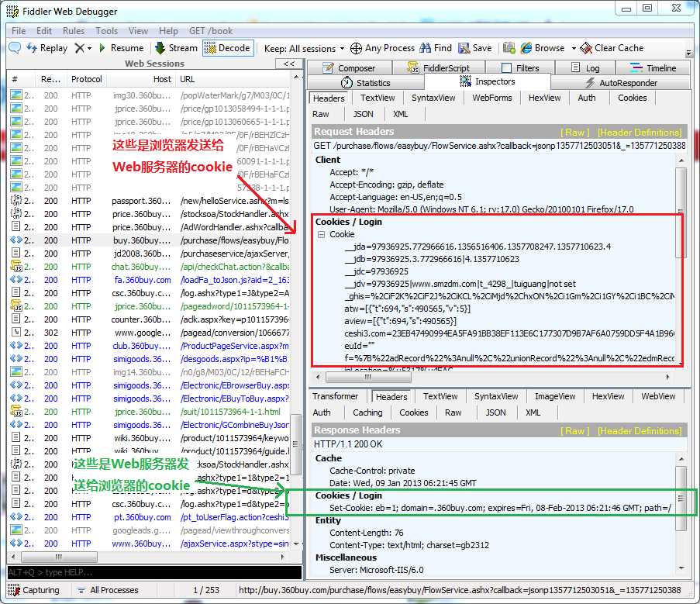The height and width of the screenshot is (604, 700).
Task: Click the Replay toolbar icon
Action: [x=32, y=48]
